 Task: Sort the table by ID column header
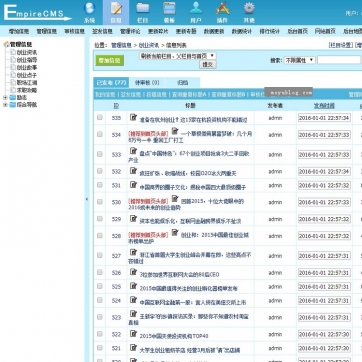(x=116, y=106)
